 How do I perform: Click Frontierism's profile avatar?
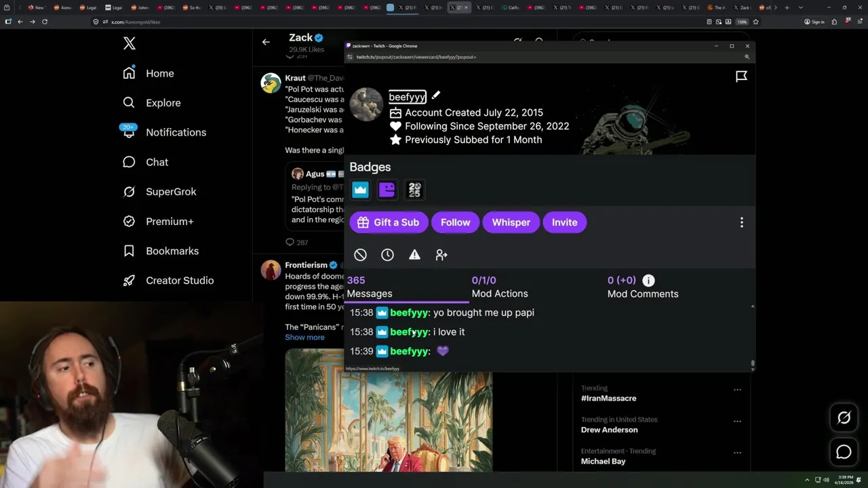271,270
